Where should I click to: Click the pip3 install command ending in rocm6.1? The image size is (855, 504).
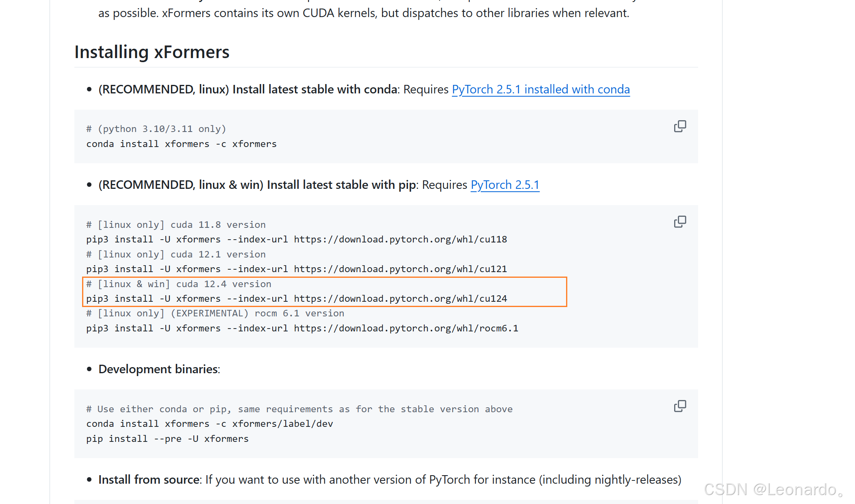[x=302, y=328]
